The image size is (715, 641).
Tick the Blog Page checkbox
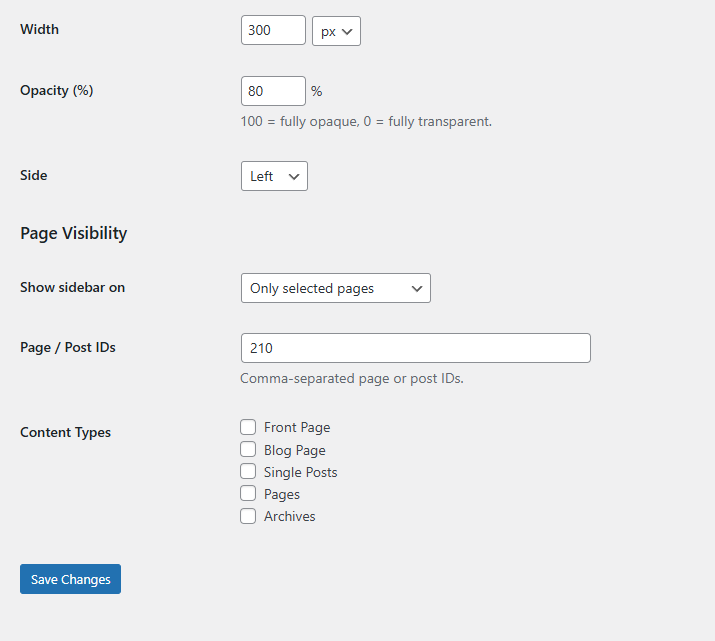pyautogui.click(x=248, y=450)
